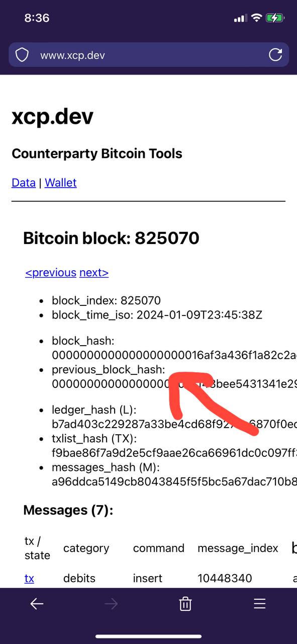297x644 pixels.
Task: Select the ledger_hash (L) value
Action: pyautogui.click(x=174, y=424)
